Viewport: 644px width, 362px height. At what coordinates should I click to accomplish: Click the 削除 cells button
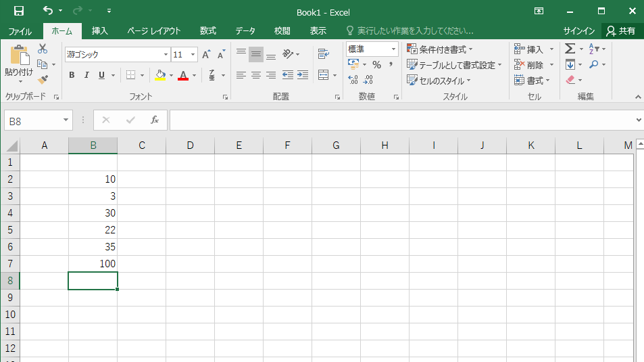click(529, 65)
